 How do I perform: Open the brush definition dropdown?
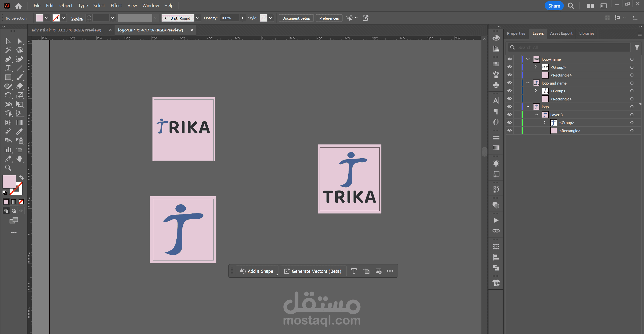198,18
